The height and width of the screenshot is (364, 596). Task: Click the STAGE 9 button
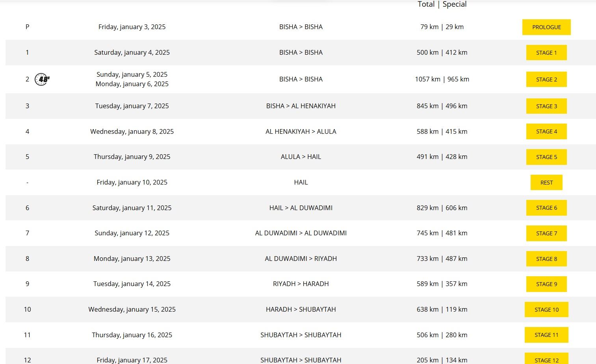click(x=546, y=284)
